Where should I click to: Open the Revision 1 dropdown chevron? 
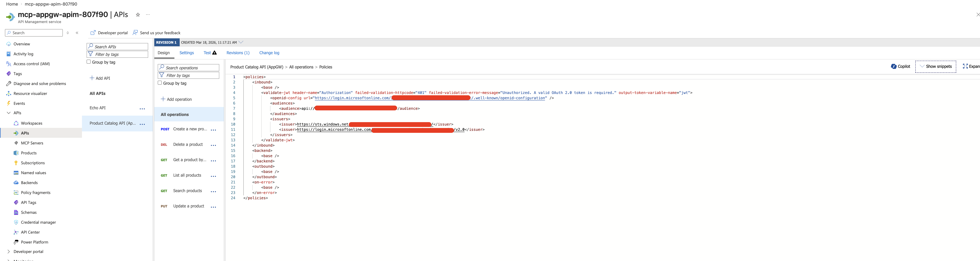click(241, 42)
